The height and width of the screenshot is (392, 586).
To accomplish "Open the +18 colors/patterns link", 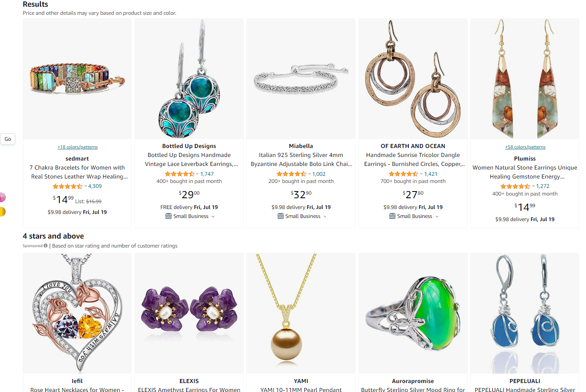I will [x=77, y=147].
